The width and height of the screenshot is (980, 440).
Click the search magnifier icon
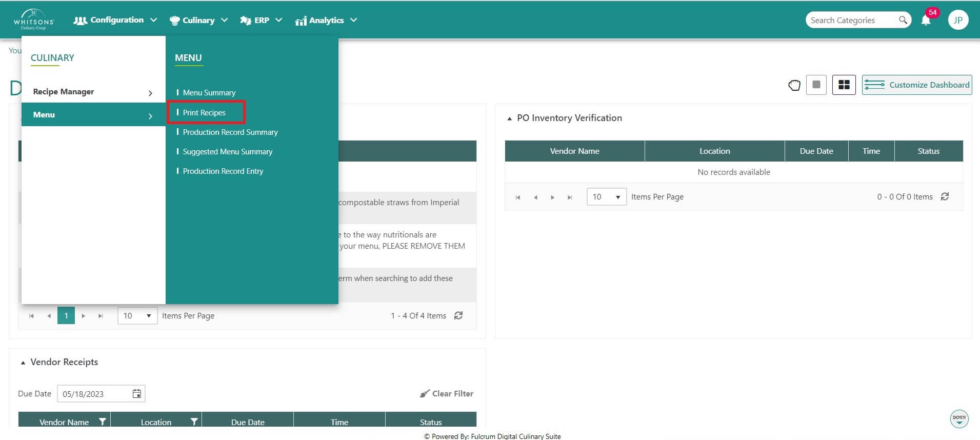click(x=903, y=20)
